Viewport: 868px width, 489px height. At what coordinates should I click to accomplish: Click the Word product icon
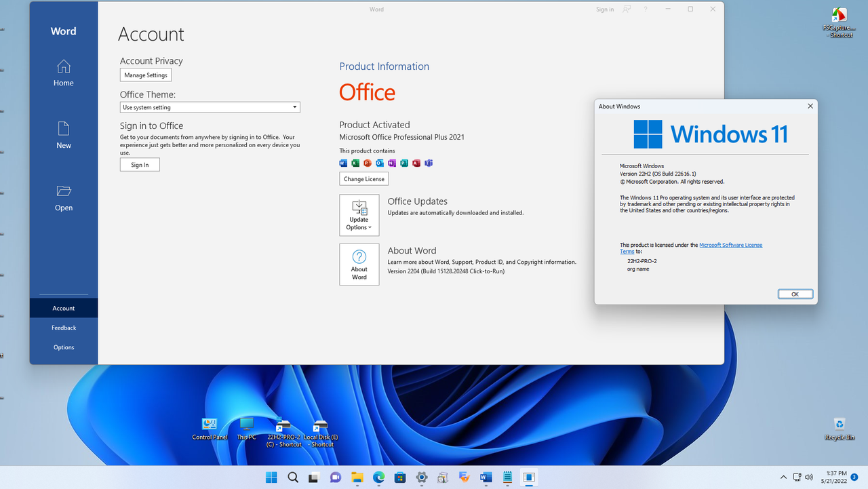pyautogui.click(x=343, y=163)
